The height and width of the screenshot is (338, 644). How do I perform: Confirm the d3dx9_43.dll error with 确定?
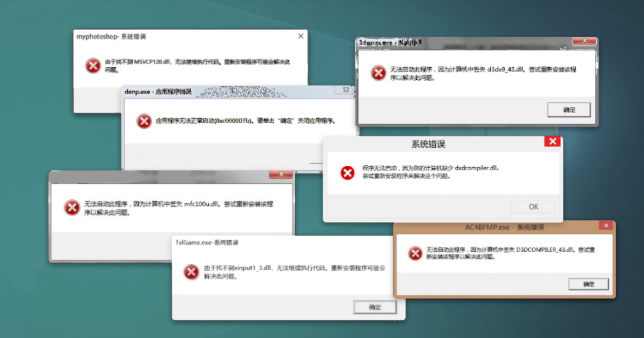click(x=569, y=109)
